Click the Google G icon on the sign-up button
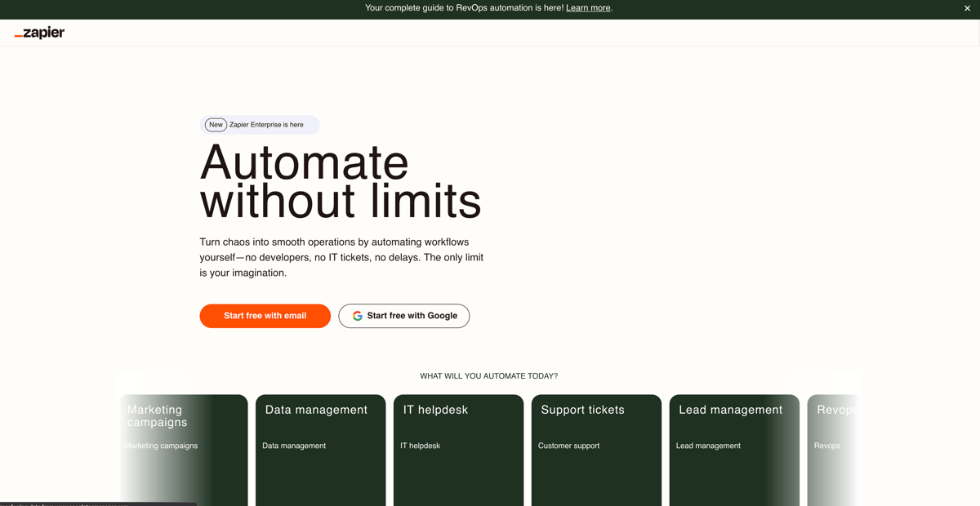This screenshot has height=506, width=980. (357, 316)
